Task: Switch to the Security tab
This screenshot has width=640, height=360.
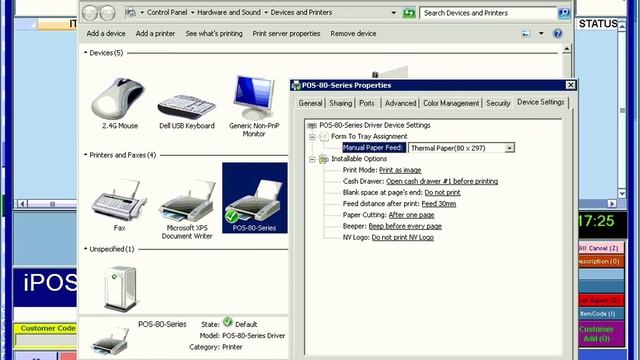Action: [x=498, y=103]
